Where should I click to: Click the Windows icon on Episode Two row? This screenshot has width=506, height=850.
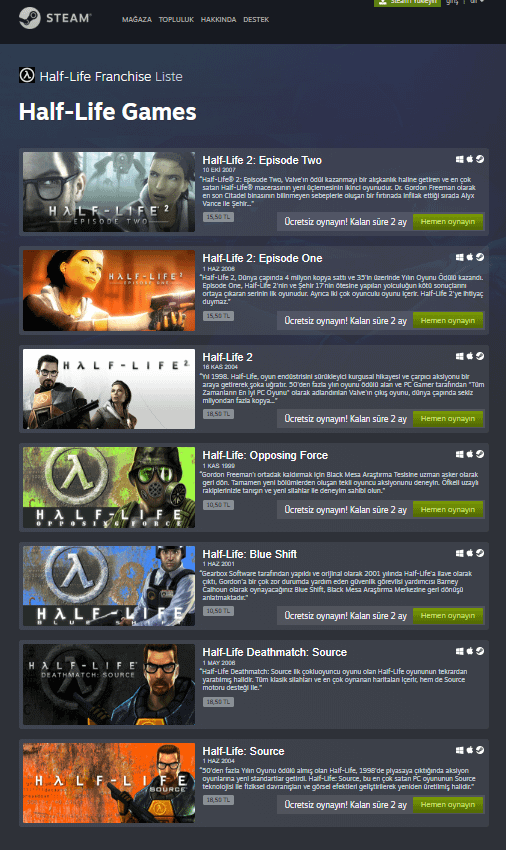click(x=459, y=159)
